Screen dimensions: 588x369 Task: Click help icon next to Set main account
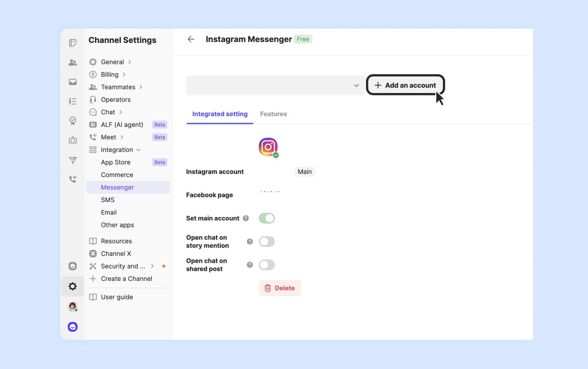pos(246,218)
